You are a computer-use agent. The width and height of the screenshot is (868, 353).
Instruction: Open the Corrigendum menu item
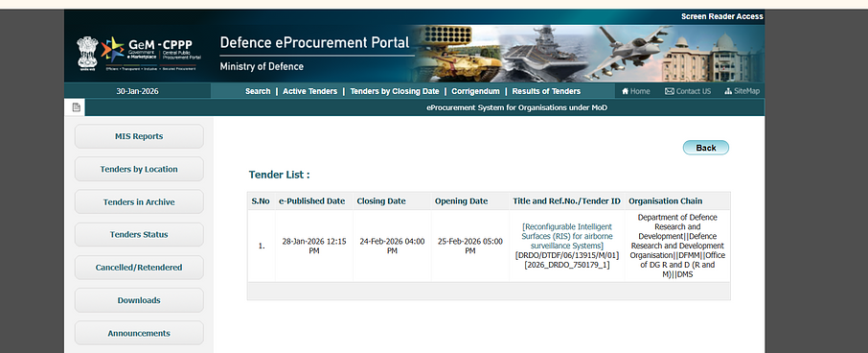coord(475,91)
